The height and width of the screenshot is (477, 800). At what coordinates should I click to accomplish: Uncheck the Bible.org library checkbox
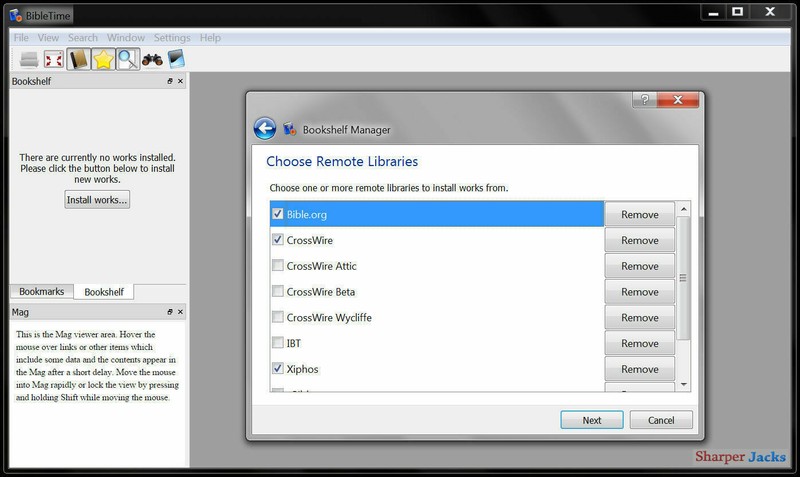pos(278,214)
